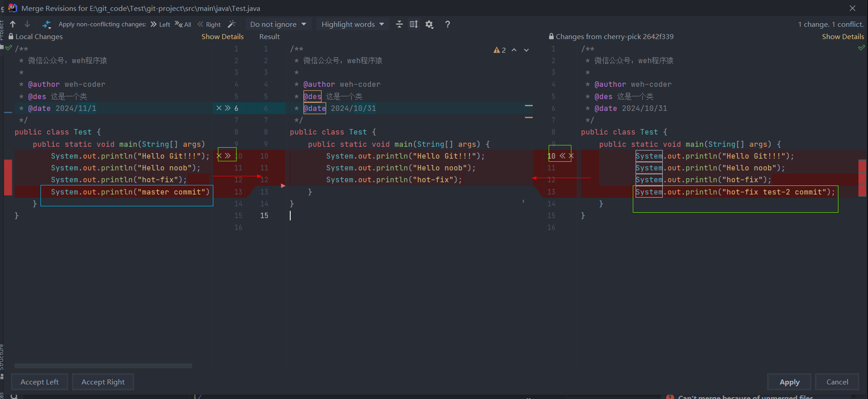Click the '1 change. 1 conflict.' status text
Viewport: 868px width, 399px height.
[831, 25]
